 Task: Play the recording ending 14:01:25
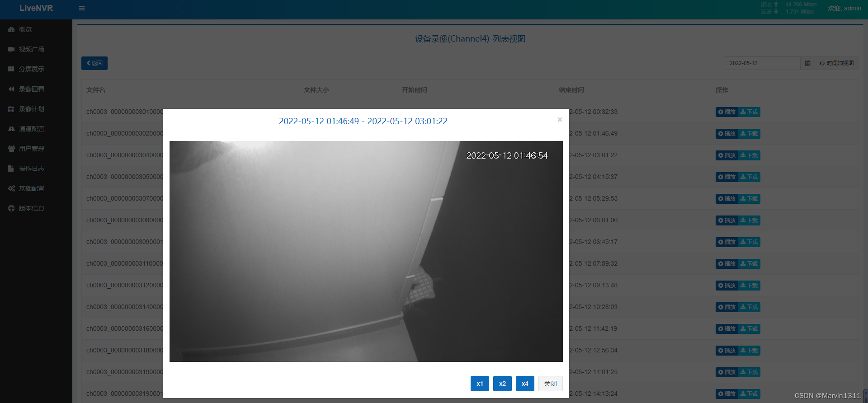click(x=726, y=372)
